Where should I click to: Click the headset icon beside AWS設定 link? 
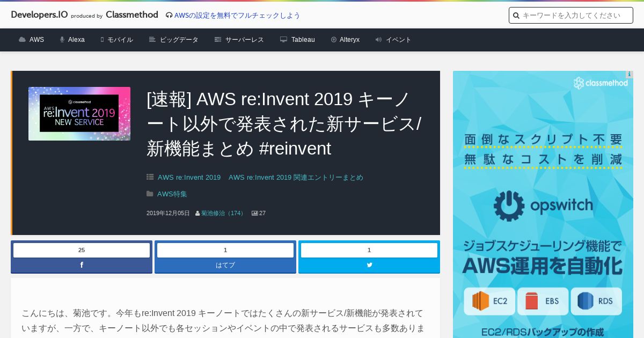169,16
